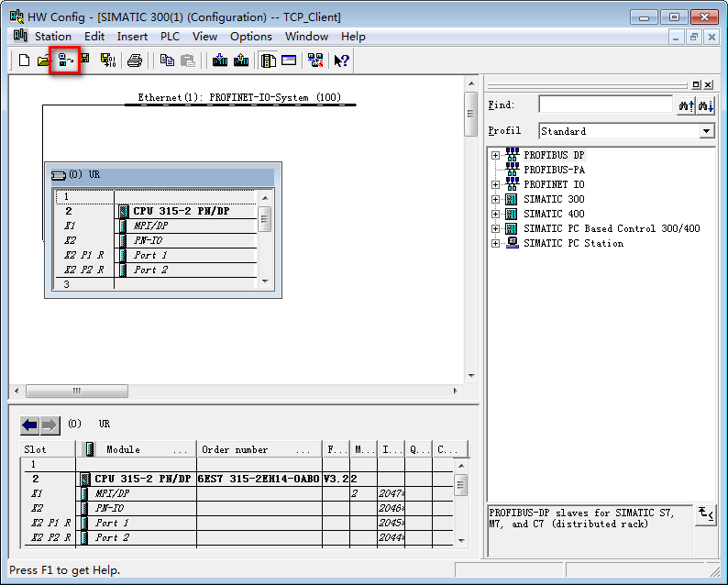Expand the SIMATIC 300 catalog node
728x585 pixels.
coord(496,200)
